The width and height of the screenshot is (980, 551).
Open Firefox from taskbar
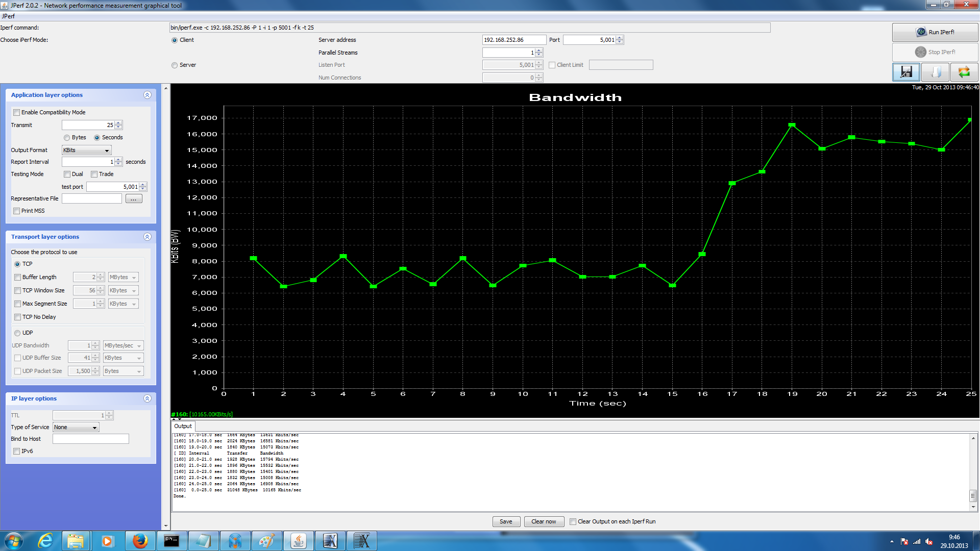tap(140, 541)
